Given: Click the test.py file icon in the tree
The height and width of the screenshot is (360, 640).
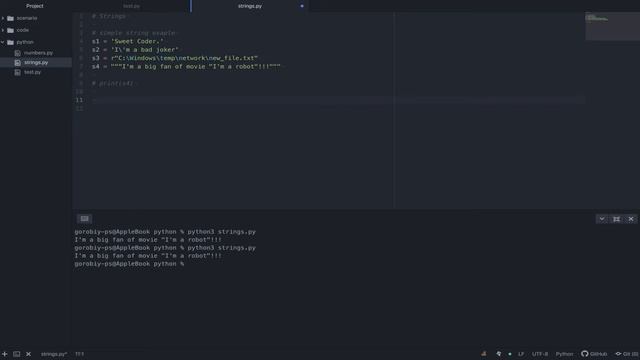Looking at the screenshot, I should [x=18, y=72].
